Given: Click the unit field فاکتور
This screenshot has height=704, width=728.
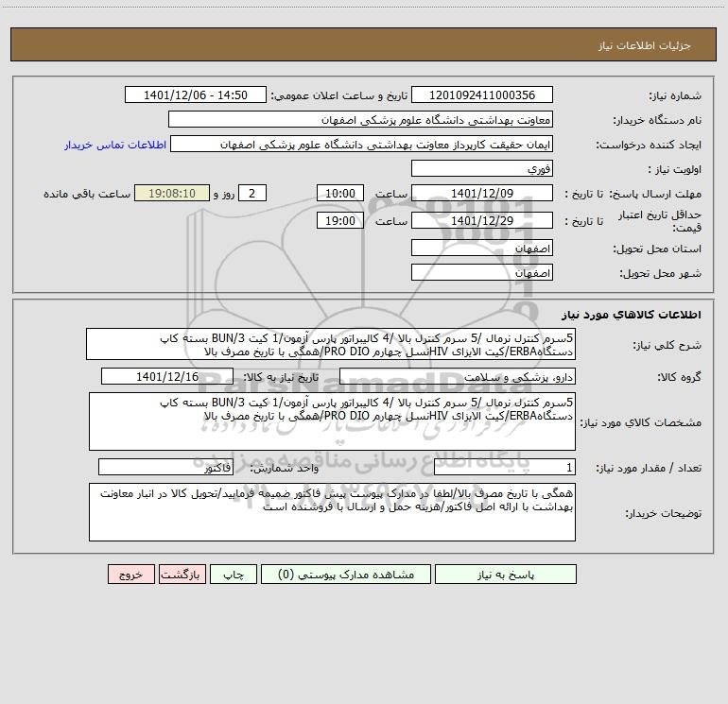Looking at the screenshot, I should point(165,467).
